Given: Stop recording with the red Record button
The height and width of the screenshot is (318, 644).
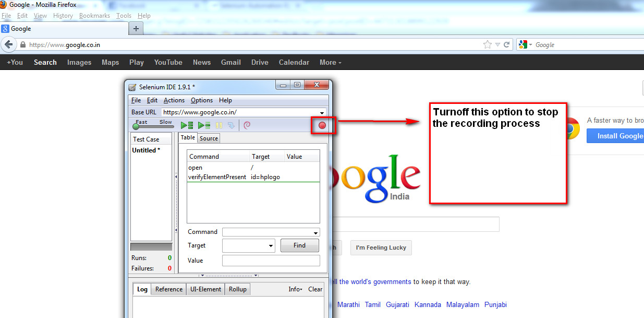Looking at the screenshot, I should [322, 125].
